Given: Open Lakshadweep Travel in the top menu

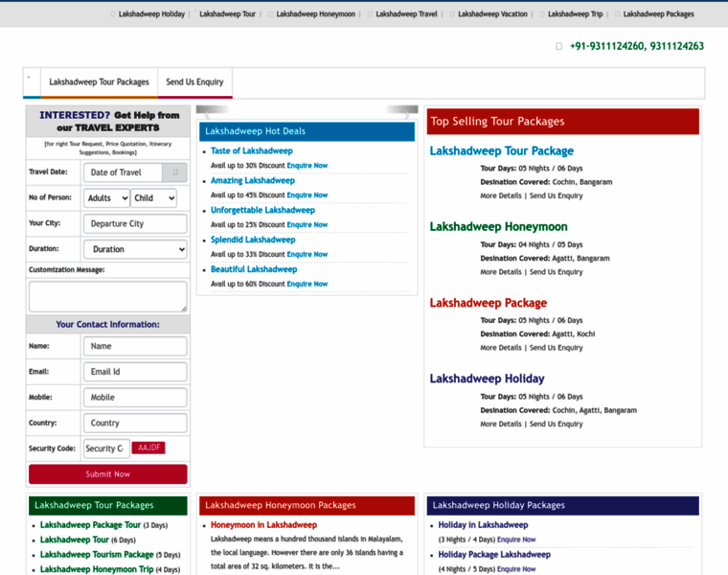Looking at the screenshot, I should tap(407, 14).
